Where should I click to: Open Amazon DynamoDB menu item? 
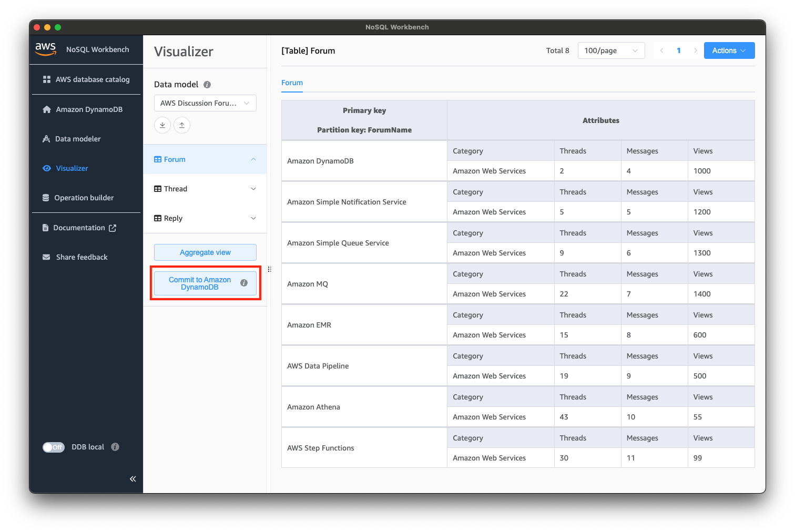86,109
